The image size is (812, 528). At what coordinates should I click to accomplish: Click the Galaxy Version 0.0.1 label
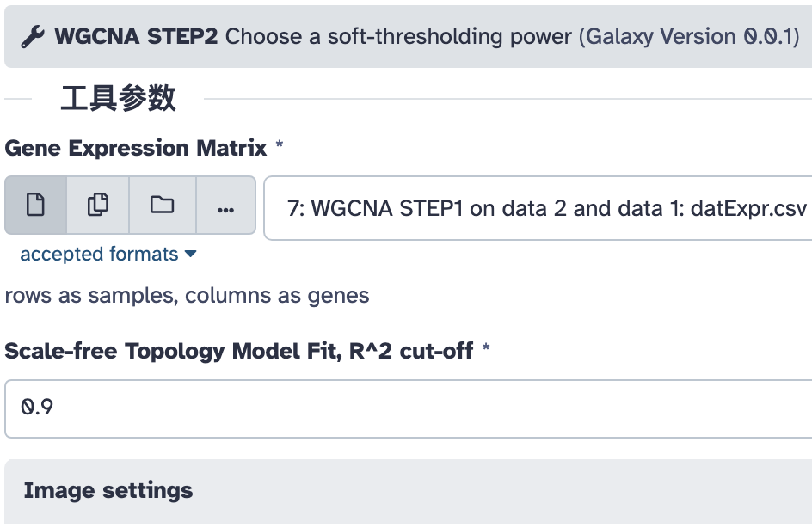690,37
